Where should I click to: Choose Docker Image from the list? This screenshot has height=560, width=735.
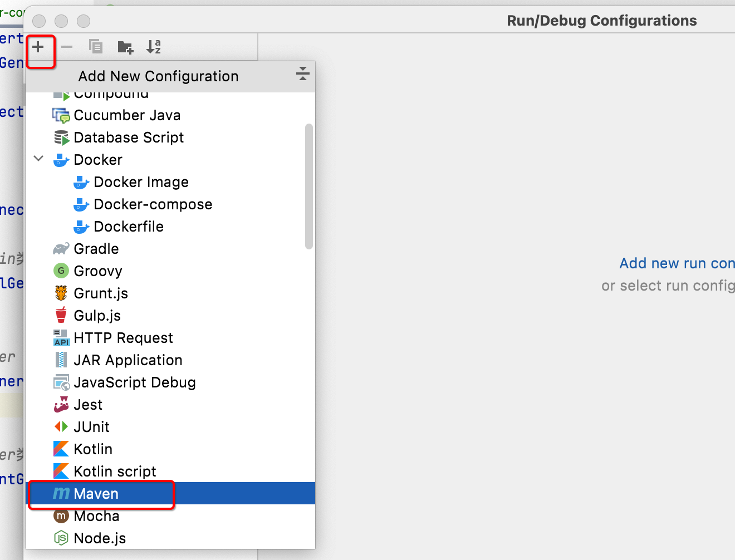pyautogui.click(x=170, y=182)
